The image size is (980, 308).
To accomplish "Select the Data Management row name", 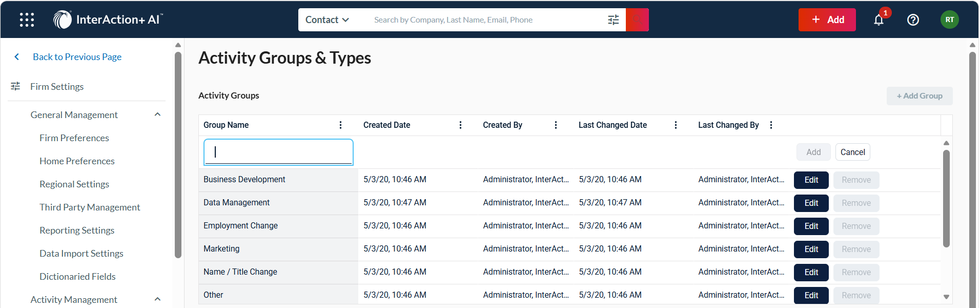I will pyautogui.click(x=236, y=202).
